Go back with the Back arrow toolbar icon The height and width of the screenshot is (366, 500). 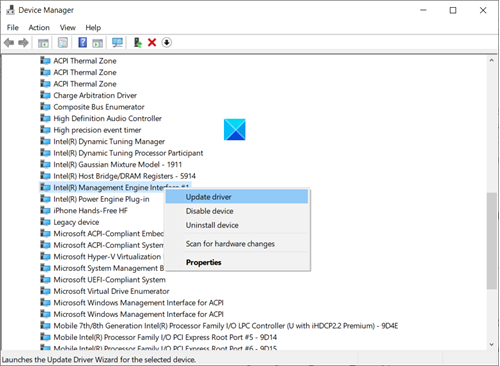coord(9,43)
